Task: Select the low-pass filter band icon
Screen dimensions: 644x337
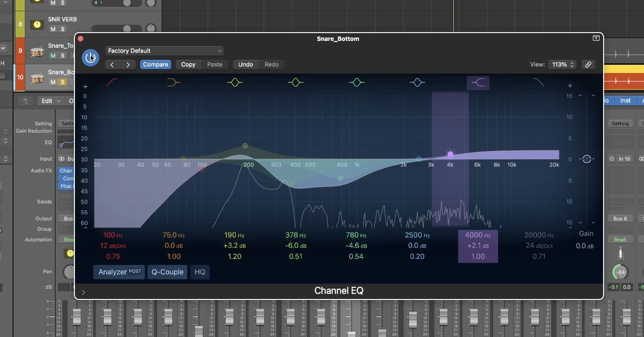Action: click(539, 82)
